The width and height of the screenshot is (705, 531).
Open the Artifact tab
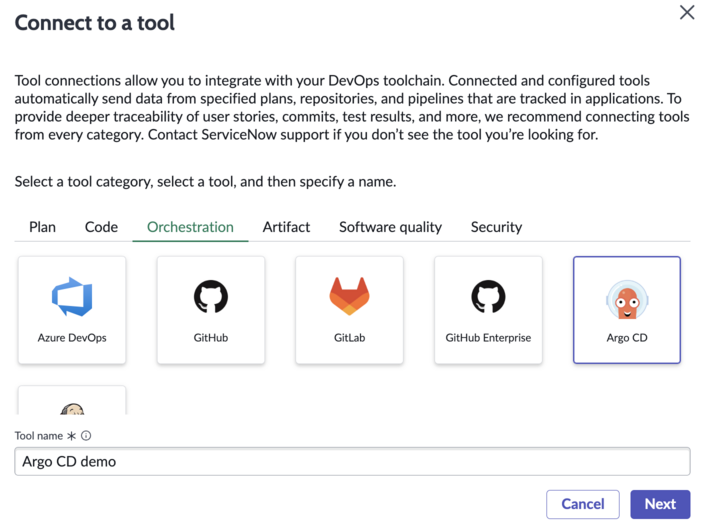286,227
